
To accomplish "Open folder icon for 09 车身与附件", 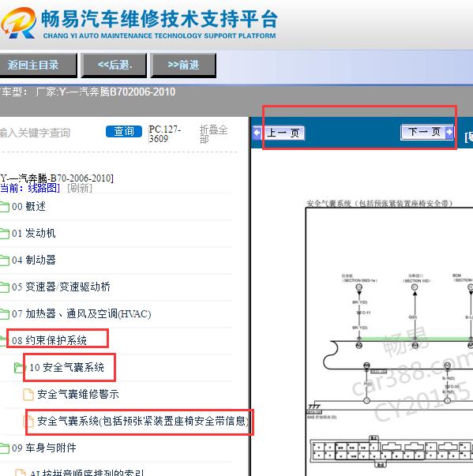I will coord(4,448).
